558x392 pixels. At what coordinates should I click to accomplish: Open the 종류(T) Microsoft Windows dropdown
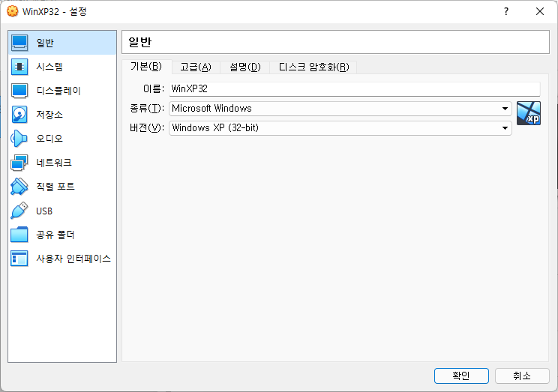[340, 109]
